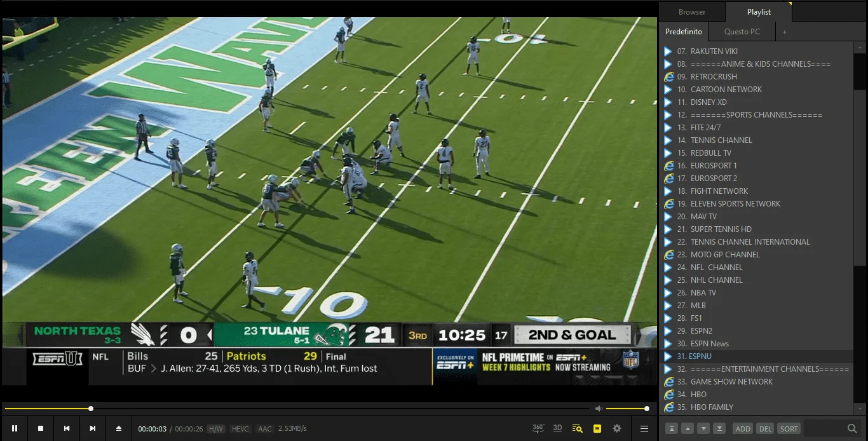This screenshot has width=868, height=441.
Task: Select ESPN2 playlist entry
Action: [756, 330]
